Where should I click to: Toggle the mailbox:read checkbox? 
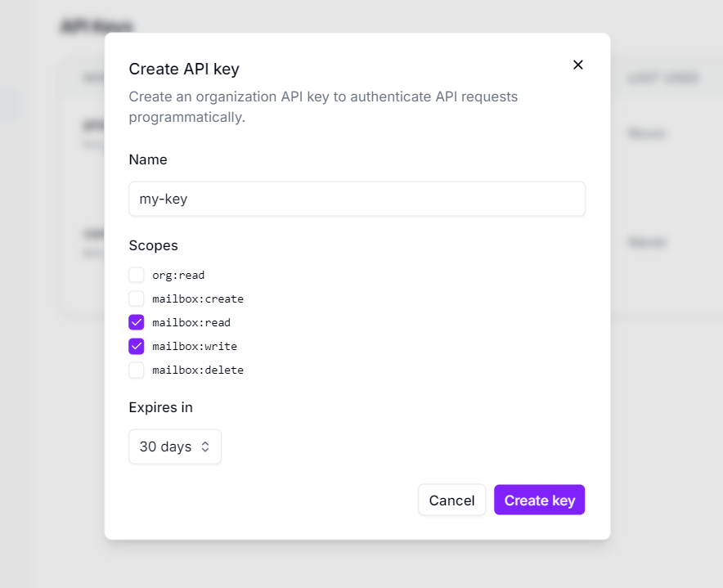coord(136,322)
